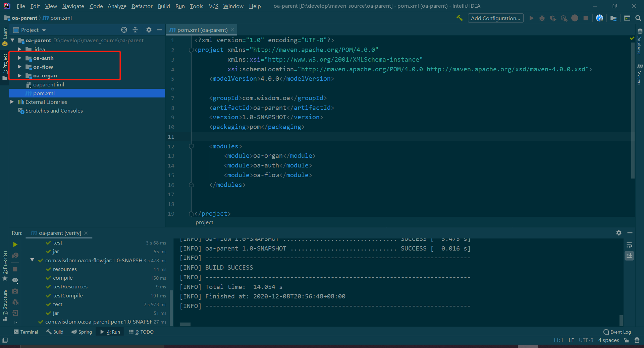Open the Event Log
The height and width of the screenshot is (348, 644).
click(617, 332)
